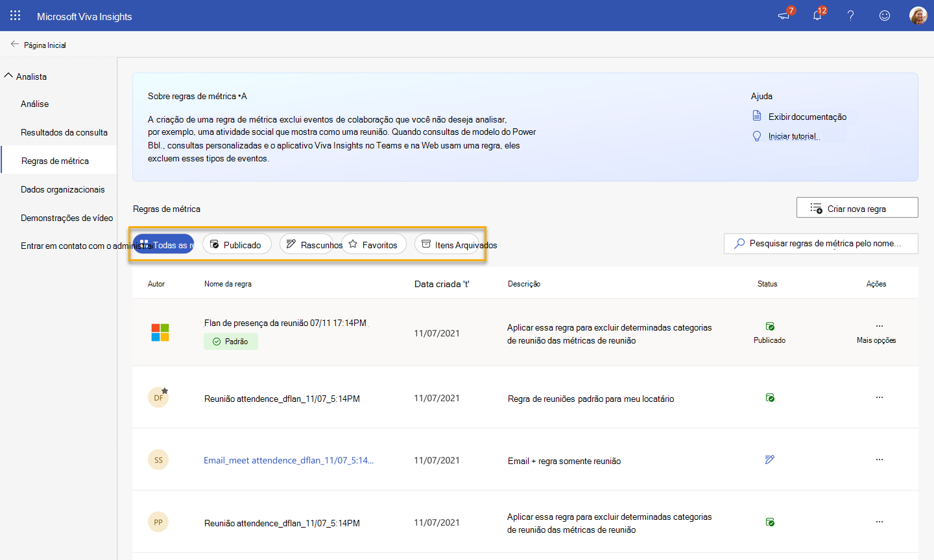Click the lightbulb icon beside Iniciar tutorial

(756, 136)
